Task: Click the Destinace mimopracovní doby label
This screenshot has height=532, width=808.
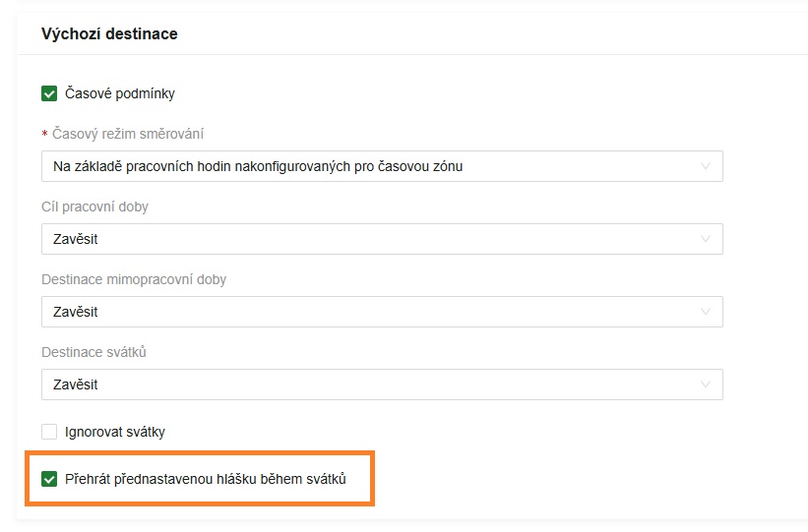Action: pyautogui.click(x=134, y=279)
